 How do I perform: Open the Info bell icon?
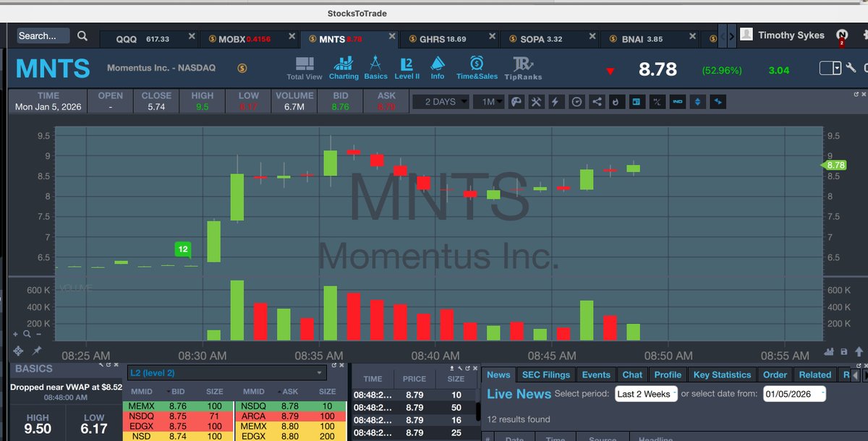click(438, 68)
